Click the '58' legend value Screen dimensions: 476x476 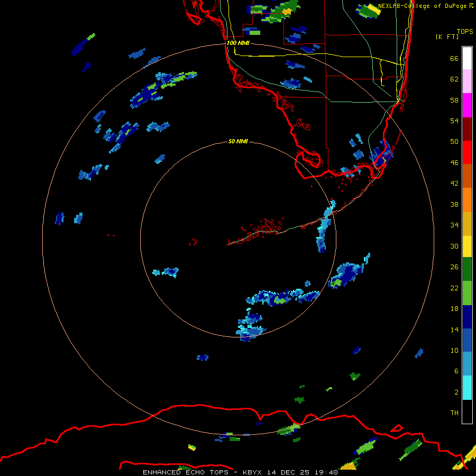[454, 100]
